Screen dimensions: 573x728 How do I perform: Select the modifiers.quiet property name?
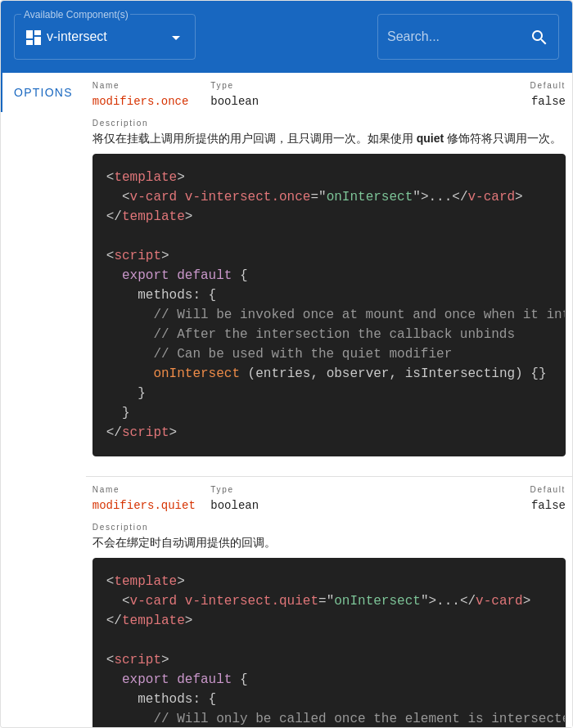click(143, 506)
